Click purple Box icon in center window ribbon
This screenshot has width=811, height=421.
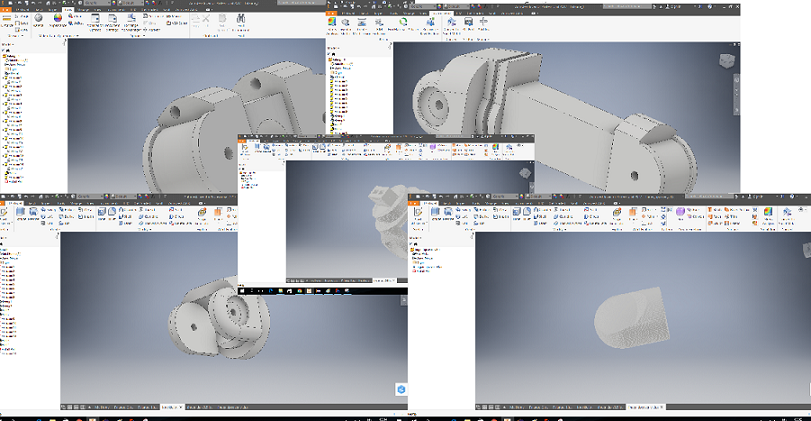point(433,148)
